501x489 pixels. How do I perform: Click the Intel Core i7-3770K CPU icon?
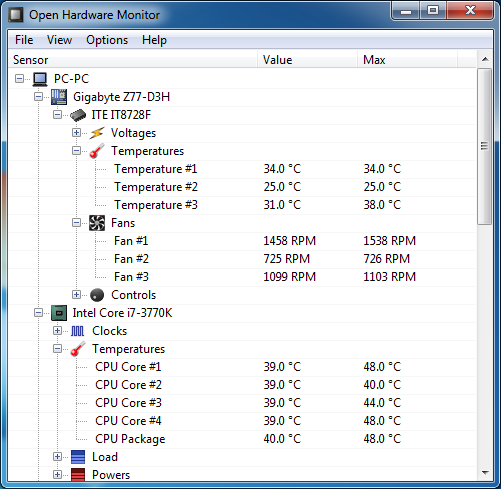(x=59, y=313)
